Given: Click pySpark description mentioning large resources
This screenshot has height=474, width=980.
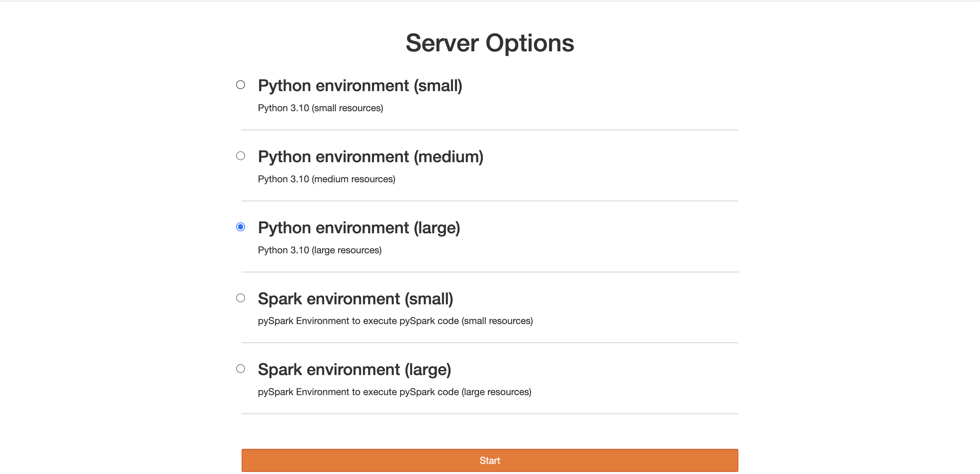Looking at the screenshot, I should [x=394, y=392].
